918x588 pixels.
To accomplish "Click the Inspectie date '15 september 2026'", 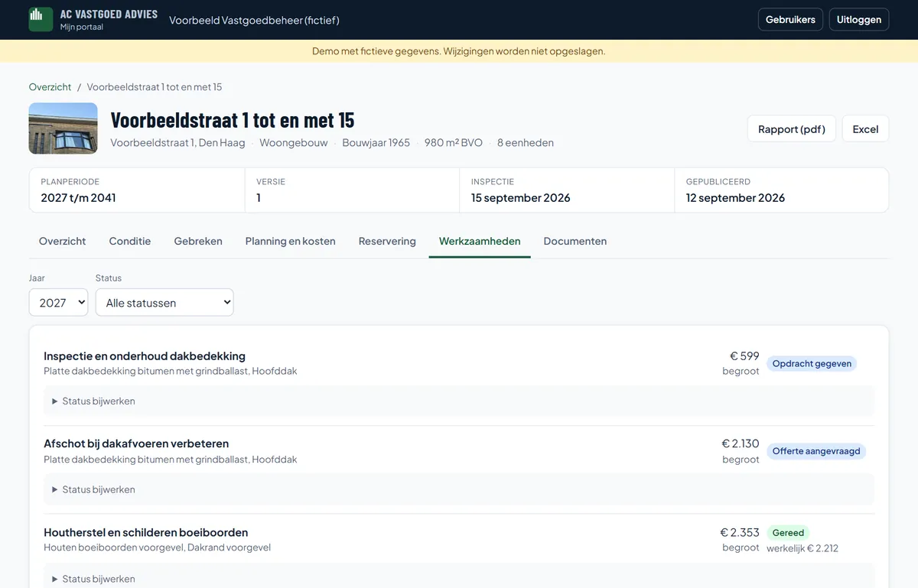I will coord(521,197).
